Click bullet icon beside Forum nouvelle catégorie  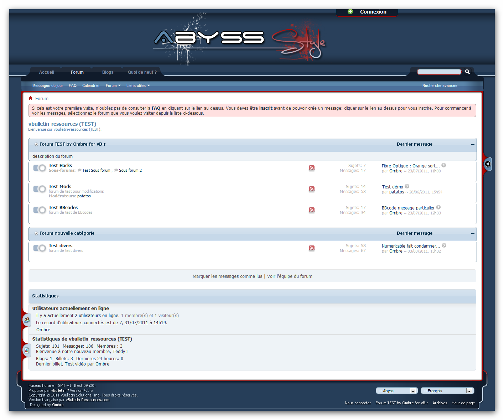click(x=36, y=233)
